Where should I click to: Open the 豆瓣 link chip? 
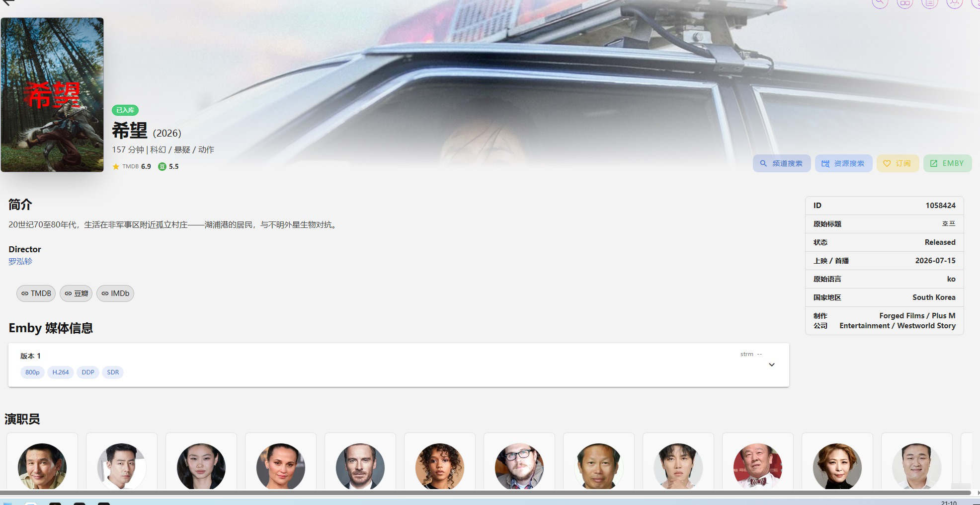tap(76, 293)
